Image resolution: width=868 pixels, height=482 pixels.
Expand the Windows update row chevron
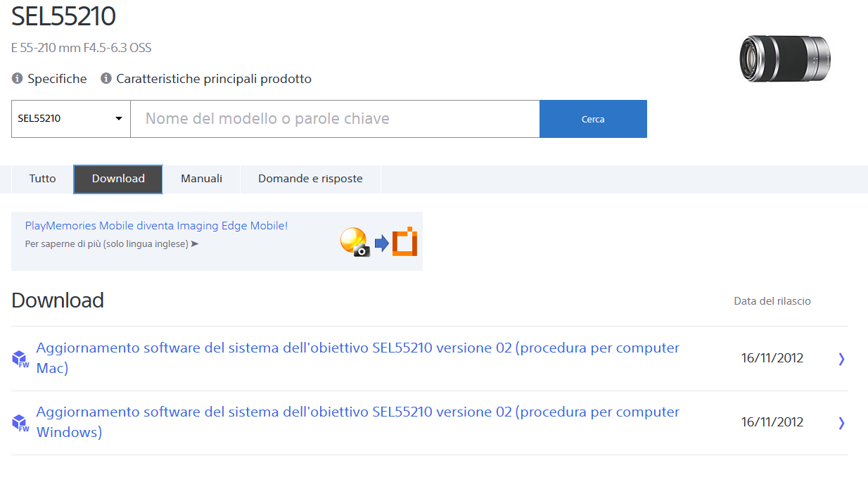[841, 423]
